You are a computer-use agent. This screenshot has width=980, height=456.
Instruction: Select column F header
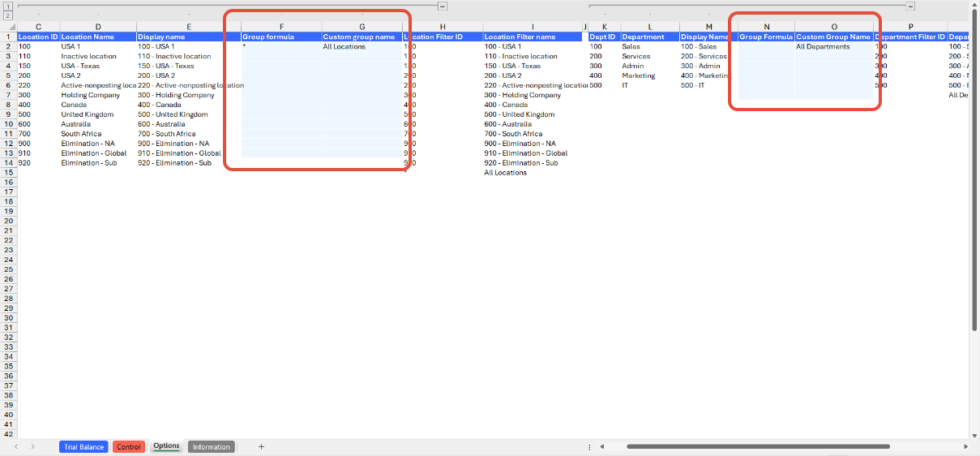[x=281, y=27]
